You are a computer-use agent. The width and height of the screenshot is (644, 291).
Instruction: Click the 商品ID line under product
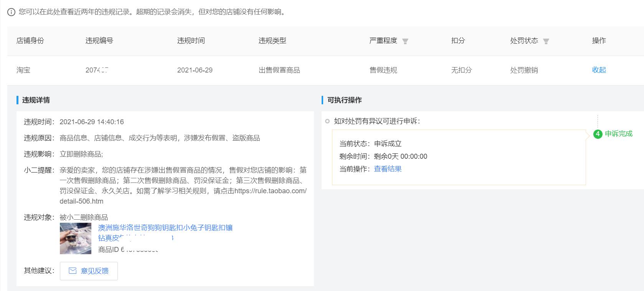tap(128, 250)
